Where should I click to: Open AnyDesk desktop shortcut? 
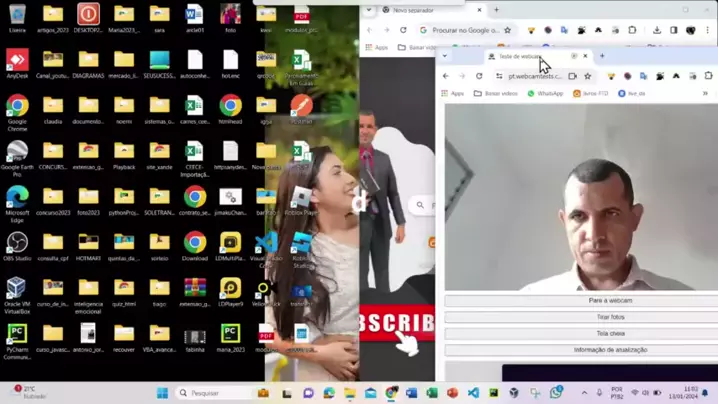17,62
